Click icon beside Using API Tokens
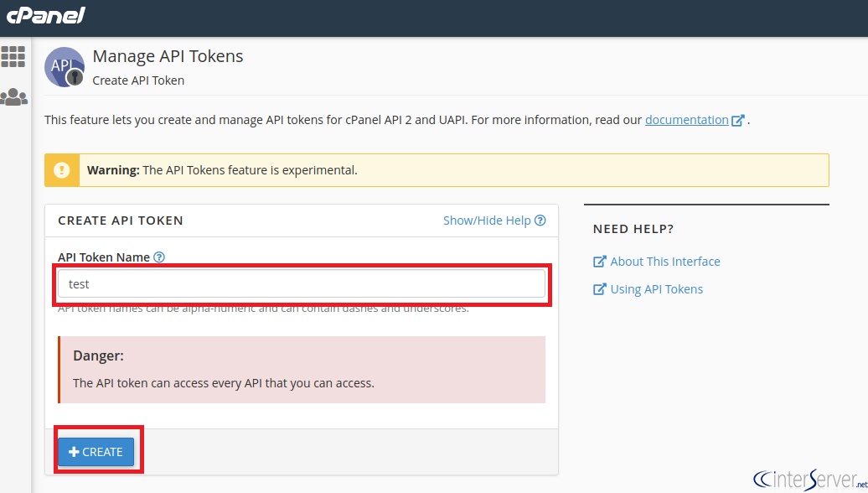 tap(600, 289)
